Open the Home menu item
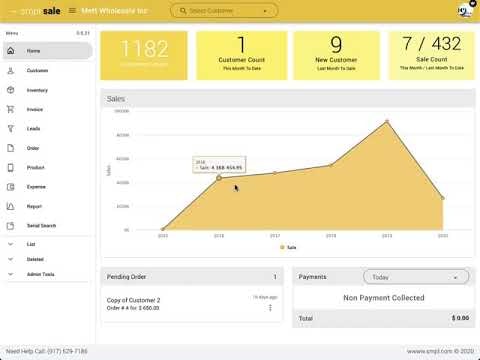480x360 pixels. click(x=47, y=51)
